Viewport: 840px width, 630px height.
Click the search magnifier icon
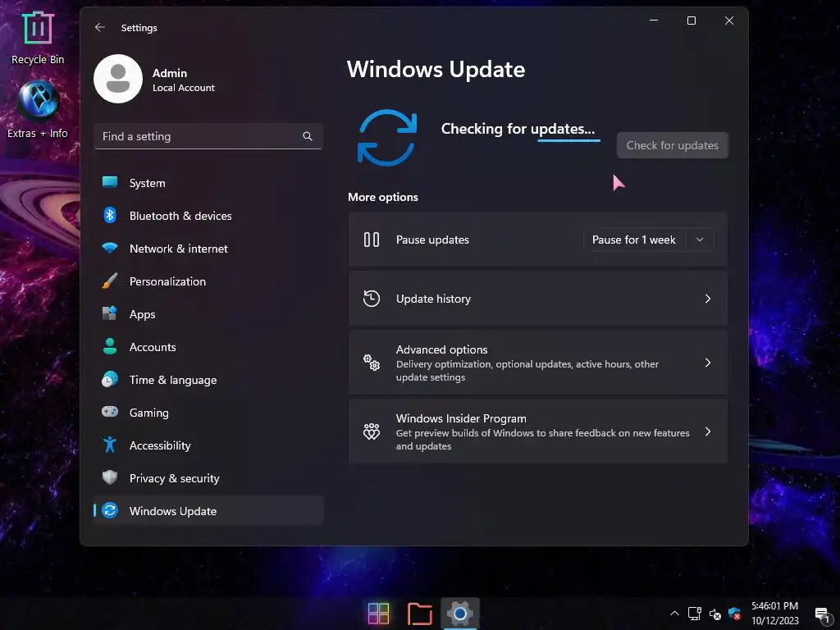click(x=308, y=136)
